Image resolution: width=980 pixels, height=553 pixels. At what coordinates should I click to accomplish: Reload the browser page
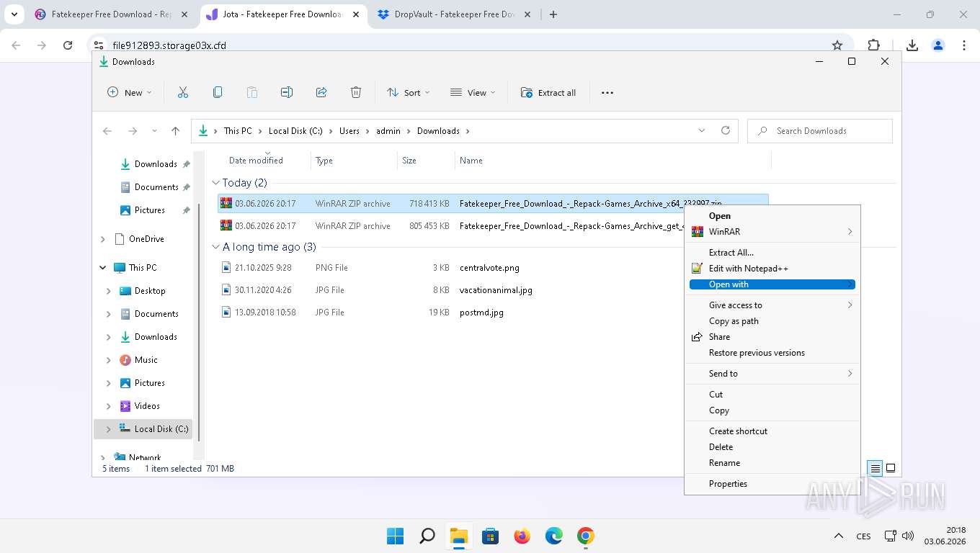coord(68,45)
